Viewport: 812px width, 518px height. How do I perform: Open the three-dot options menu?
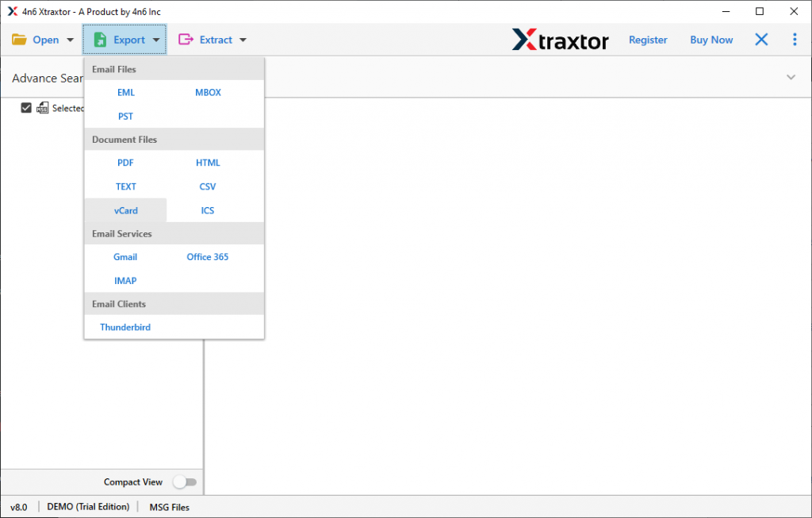point(795,39)
